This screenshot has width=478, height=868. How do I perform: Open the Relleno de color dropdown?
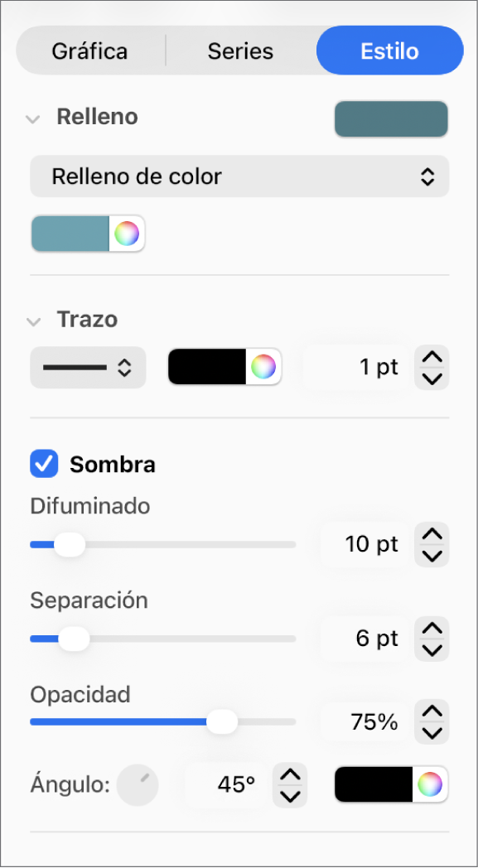pos(239,176)
